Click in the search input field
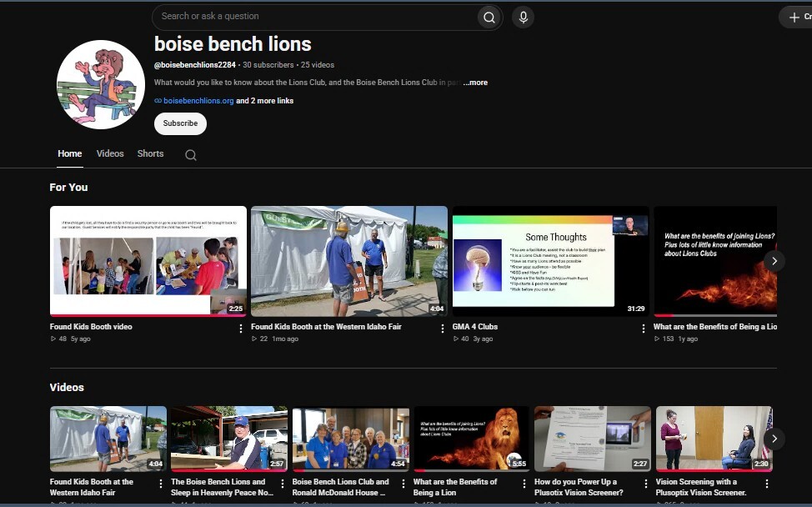 [316, 17]
